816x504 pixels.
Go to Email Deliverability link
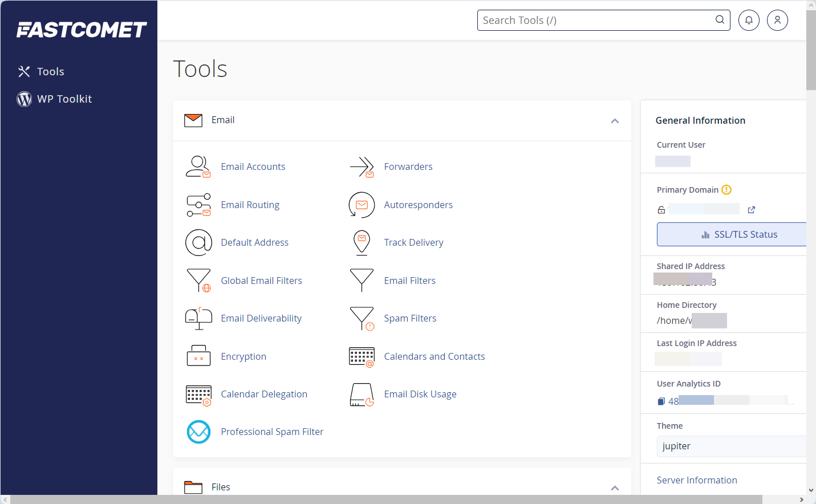coord(261,318)
